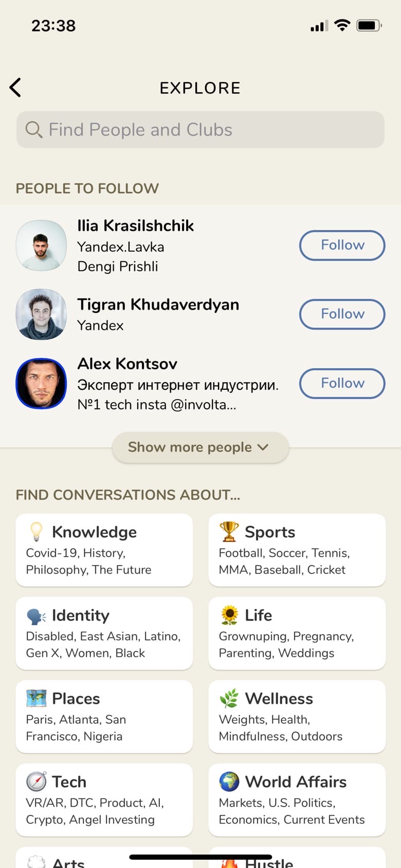Open Ilia Krasilshchik's name link

tap(135, 226)
